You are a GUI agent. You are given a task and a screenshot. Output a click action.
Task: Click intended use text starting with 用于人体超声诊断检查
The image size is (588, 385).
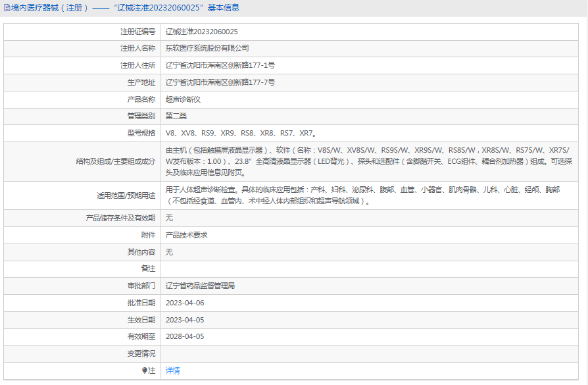pyautogui.click(x=362, y=195)
